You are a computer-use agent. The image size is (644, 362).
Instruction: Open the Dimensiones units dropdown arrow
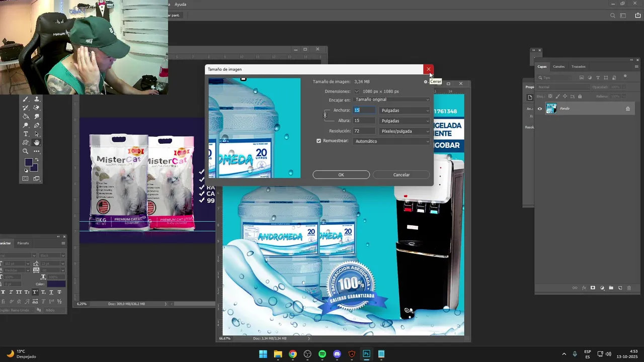[357, 92]
